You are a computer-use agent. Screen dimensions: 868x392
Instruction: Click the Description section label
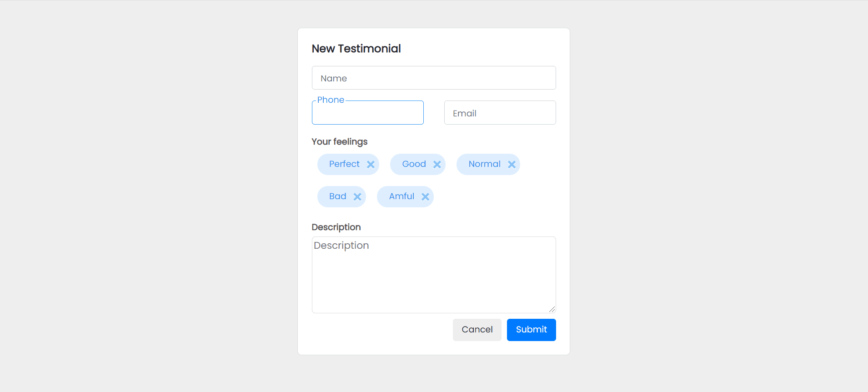click(x=336, y=227)
